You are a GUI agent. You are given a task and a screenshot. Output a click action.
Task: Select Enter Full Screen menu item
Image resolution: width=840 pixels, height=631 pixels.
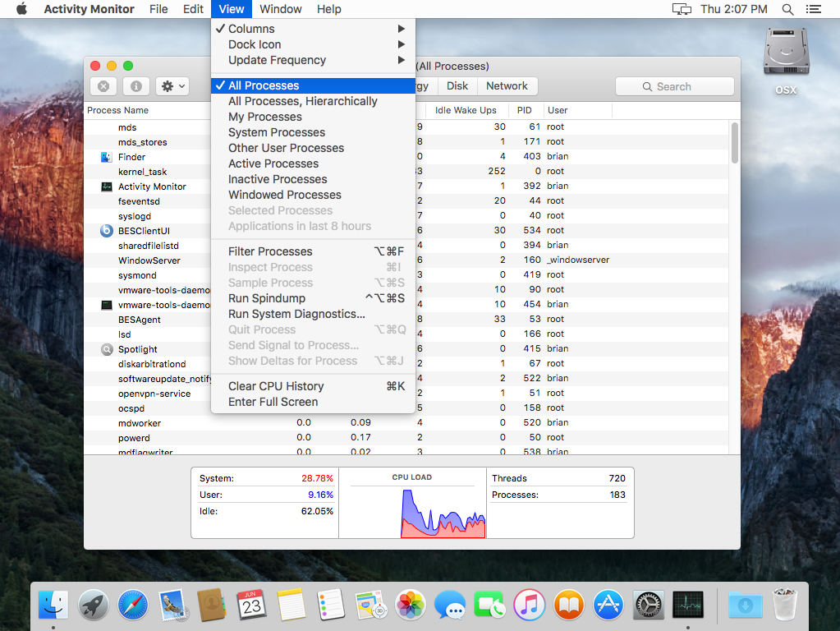tap(314, 402)
